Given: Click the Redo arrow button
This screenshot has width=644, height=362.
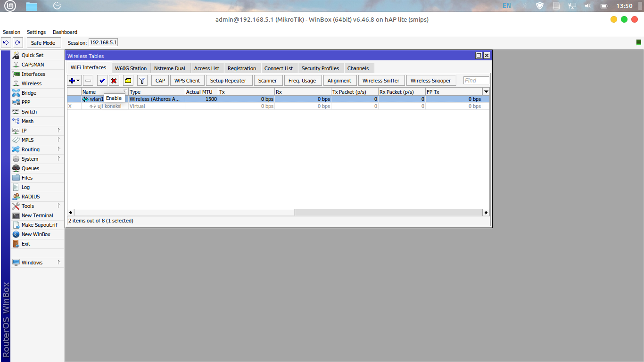Looking at the screenshot, I should click(17, 42).
